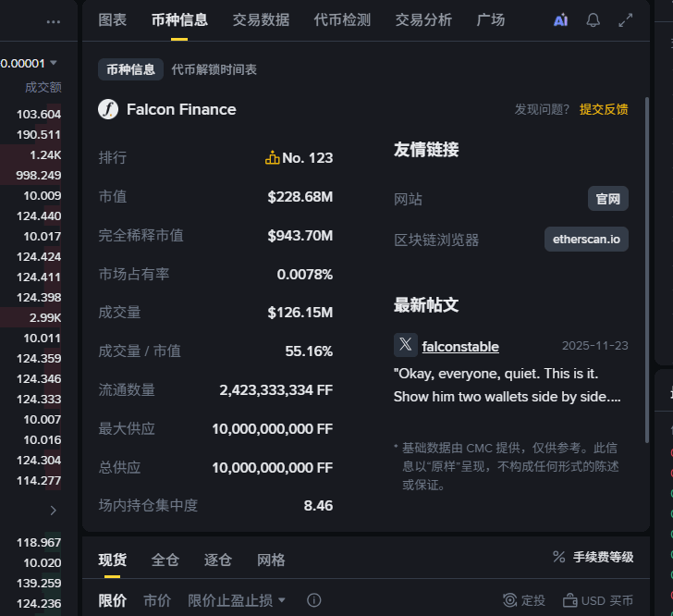673x616 pixels.
Task: Open the 交易分析 tab
Action: [x=423, y=19]
